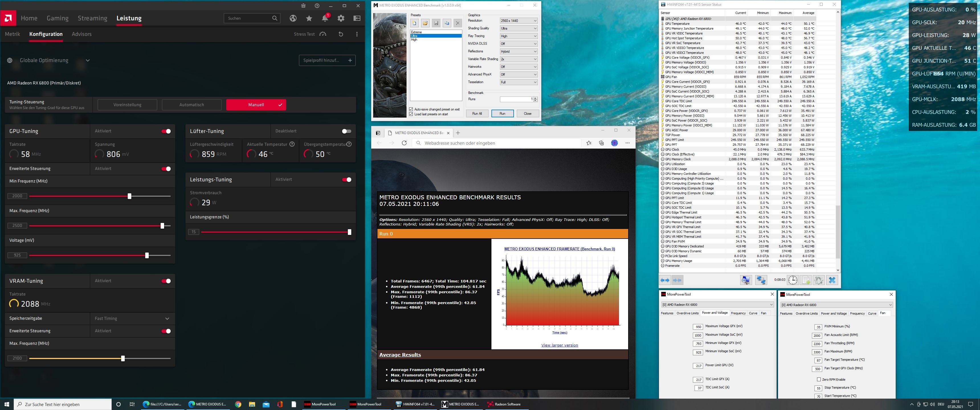Click Run button in Metro benchmark

(x=502, y=113)
